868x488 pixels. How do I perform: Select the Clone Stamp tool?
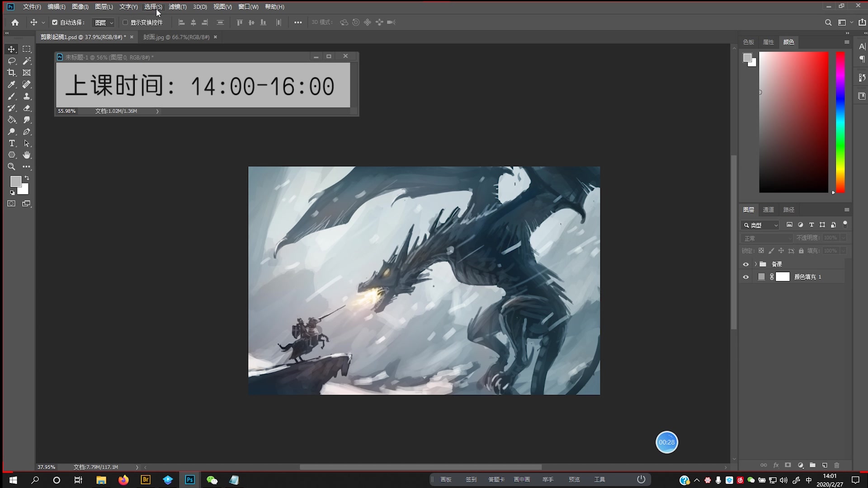tap(27, 96)
